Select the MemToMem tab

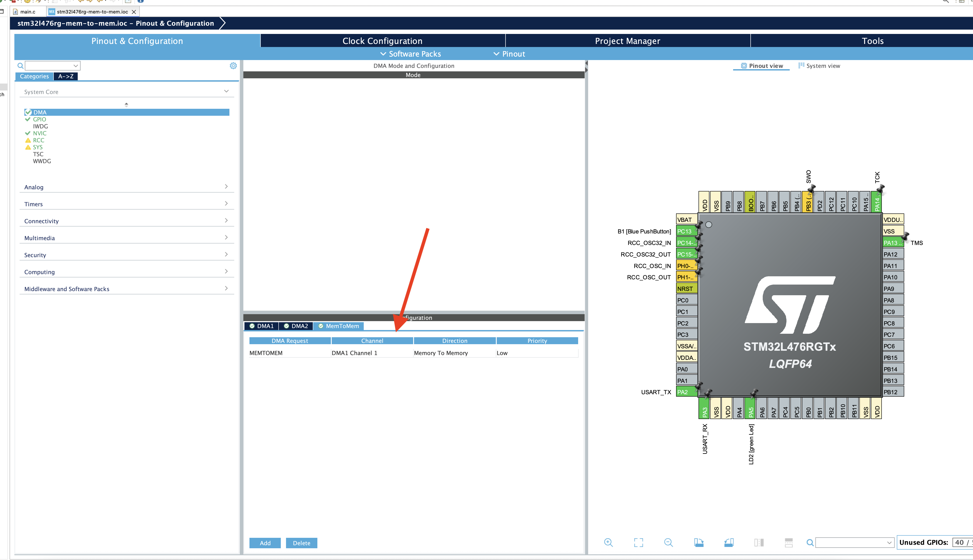(338, 326)
